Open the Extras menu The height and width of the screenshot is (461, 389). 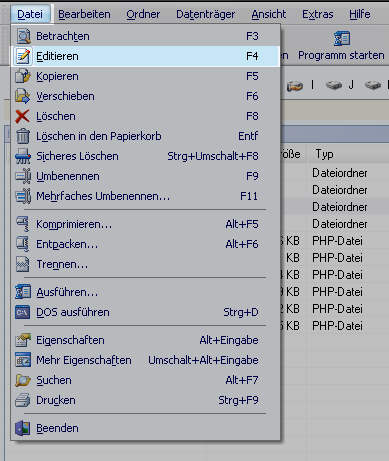click(318, 14)
